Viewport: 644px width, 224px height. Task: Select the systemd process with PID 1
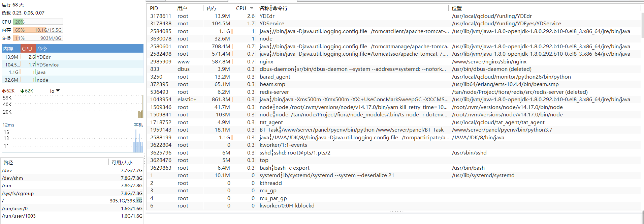click(393, 175)
